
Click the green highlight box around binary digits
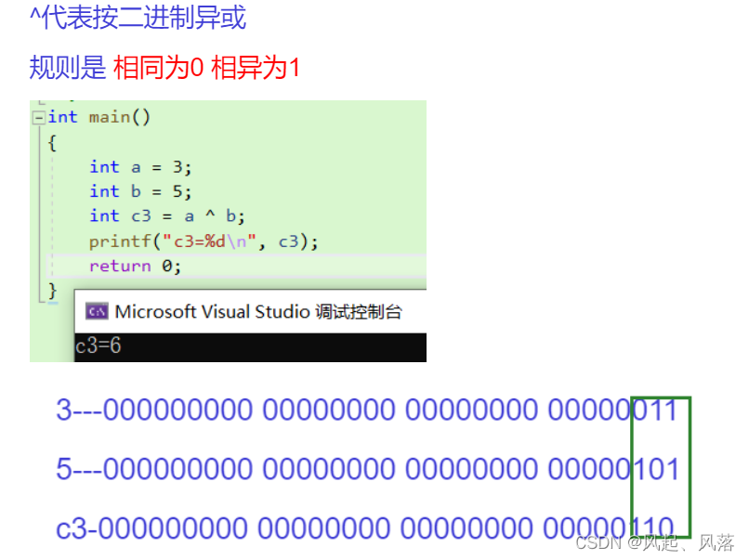click(x=662, y=467)
